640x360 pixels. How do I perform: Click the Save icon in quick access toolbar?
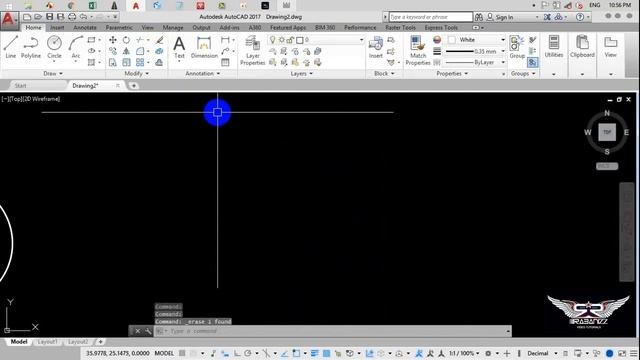tap(49, 17)
